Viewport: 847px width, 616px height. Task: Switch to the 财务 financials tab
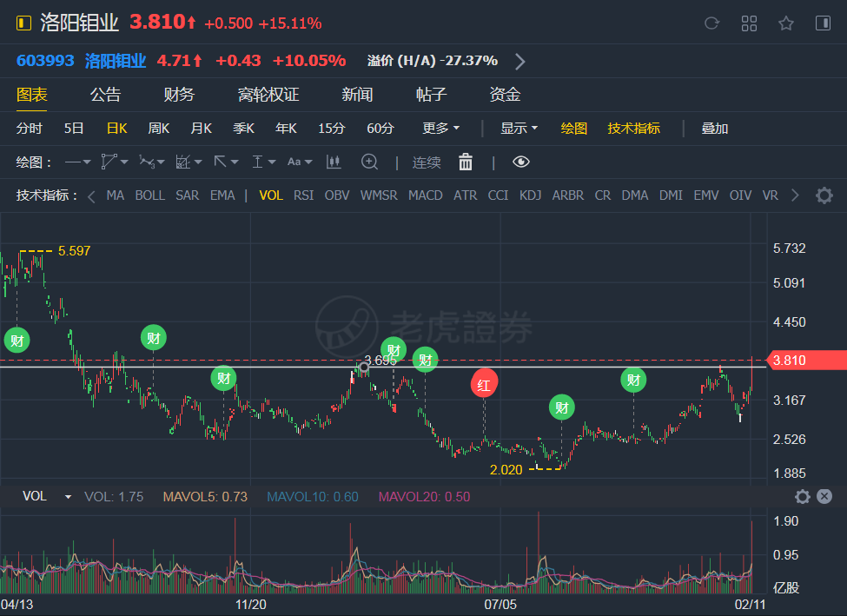tap(179, 95)
